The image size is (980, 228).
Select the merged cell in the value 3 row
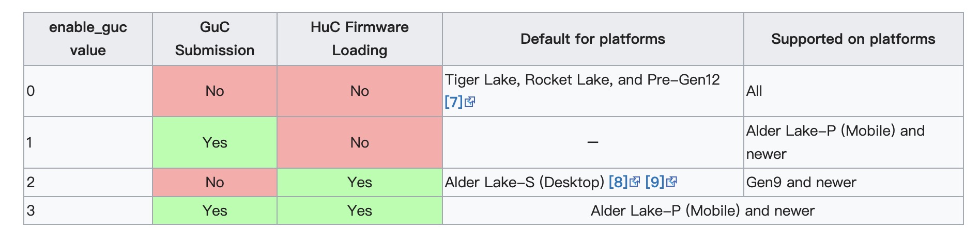coord(702,210)
